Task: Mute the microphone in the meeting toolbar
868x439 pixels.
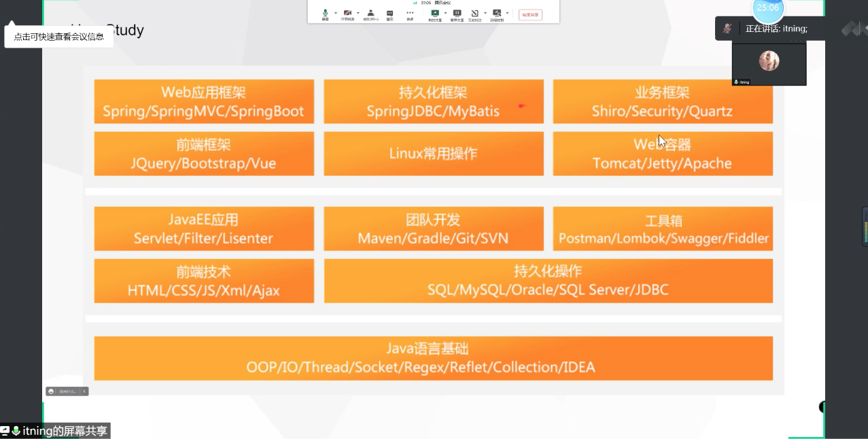Action: click(326, 14)
